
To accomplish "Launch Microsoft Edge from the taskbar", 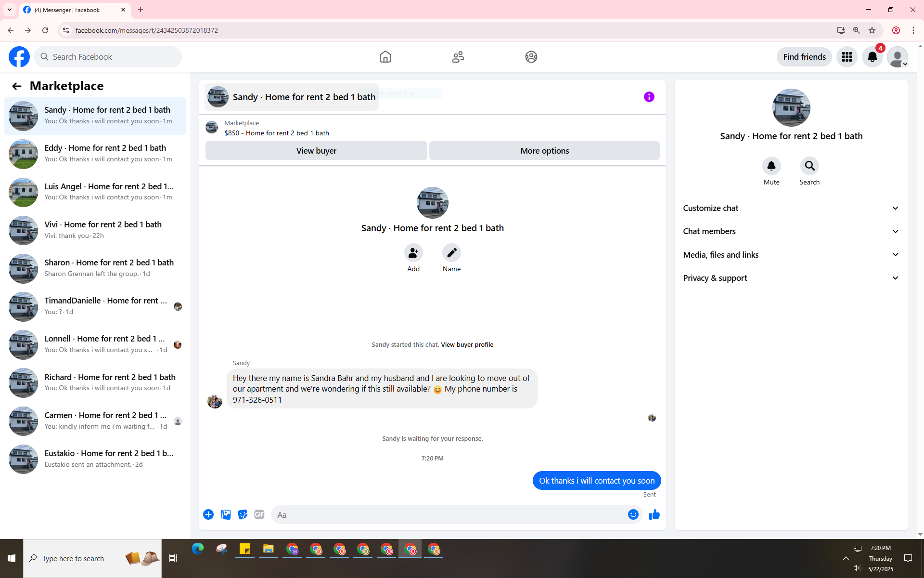I will pyautogui.click(x=198, y=549).
